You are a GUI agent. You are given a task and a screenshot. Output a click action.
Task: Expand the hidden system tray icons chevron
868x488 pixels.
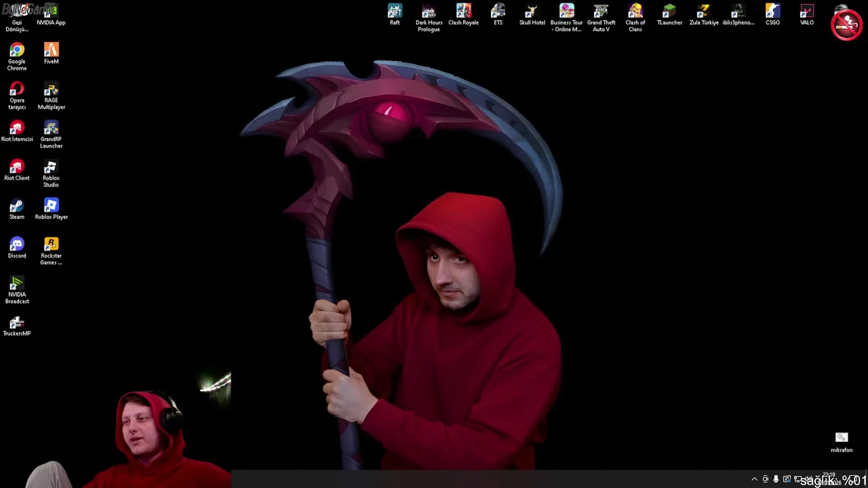point(754,479)
